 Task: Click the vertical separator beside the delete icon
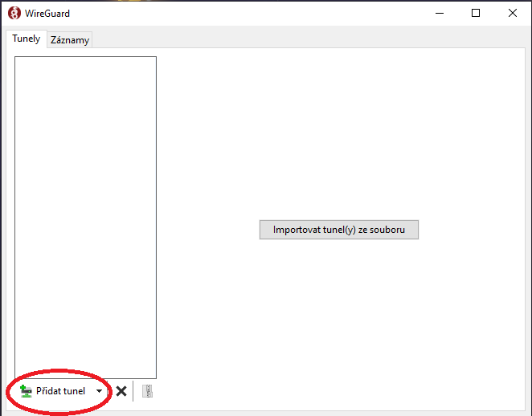click(133, 391)
